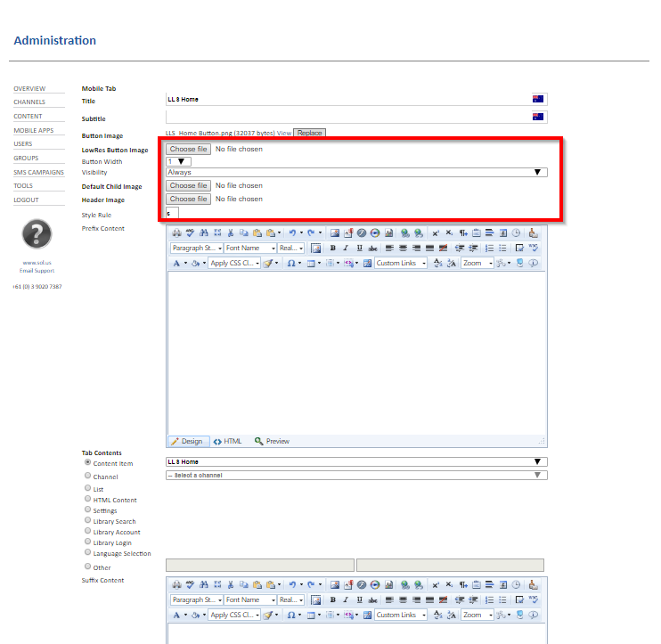Insert hyperlink in Prefix Content editor
661x644 pixels.
405,232
